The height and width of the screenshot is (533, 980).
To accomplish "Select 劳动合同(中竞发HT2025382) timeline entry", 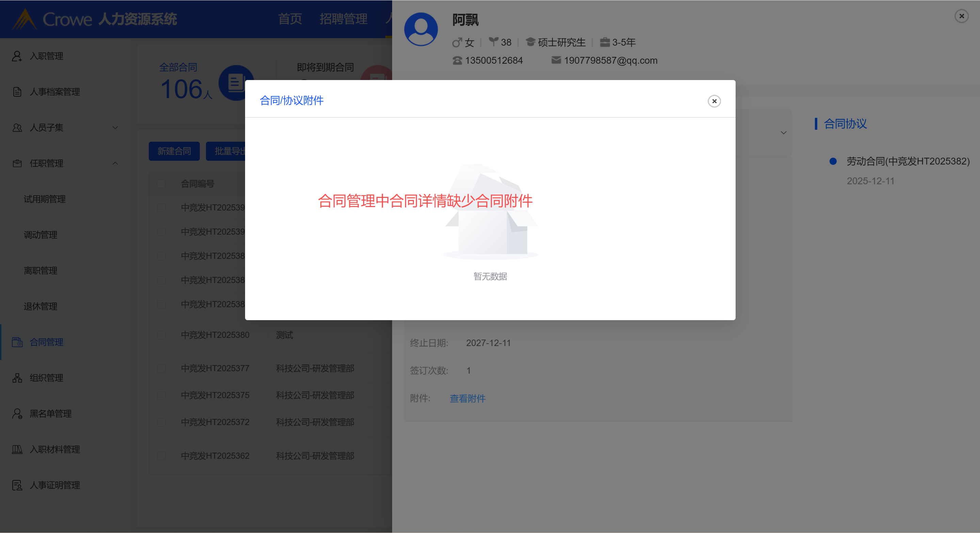I will [x=908, y=161].
